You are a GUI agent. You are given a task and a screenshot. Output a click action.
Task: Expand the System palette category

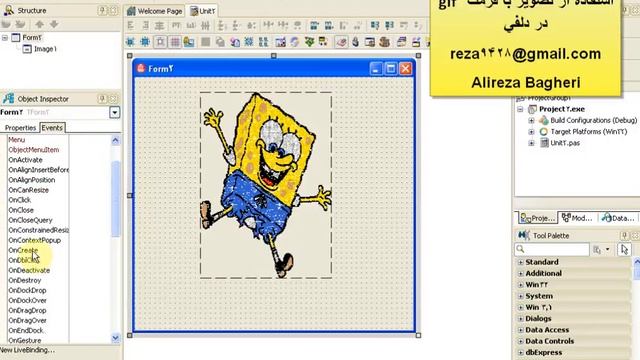[521, 296]
